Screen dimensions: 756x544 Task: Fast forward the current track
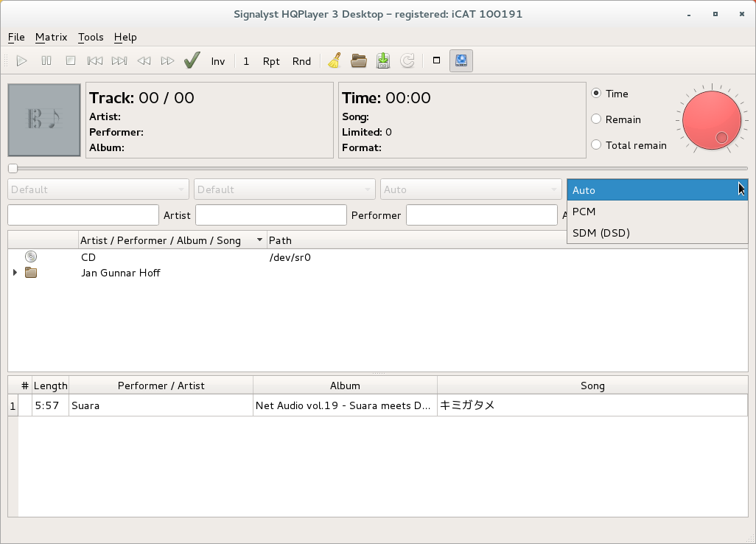[x=167, y=60]
